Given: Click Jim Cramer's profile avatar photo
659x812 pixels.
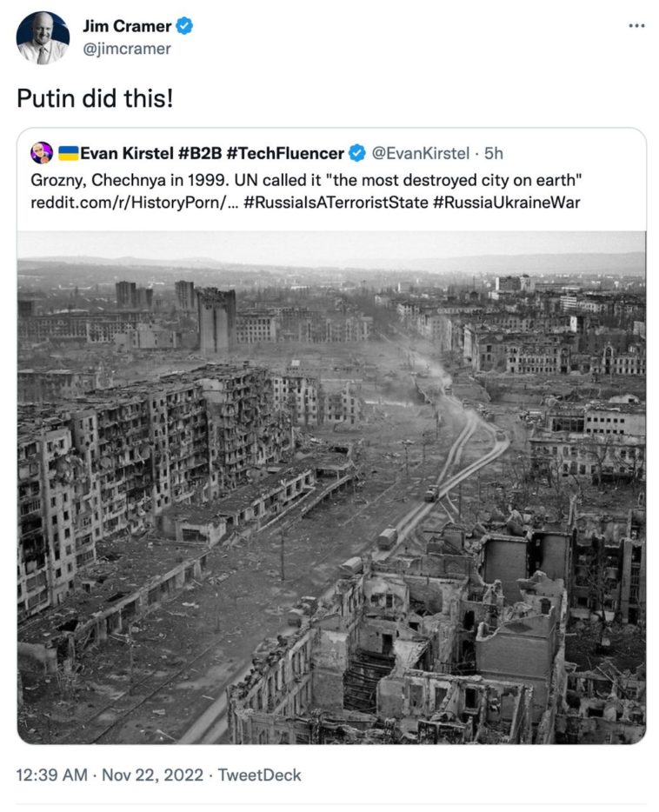Looking at the screenshot, I should tap(43, 37).
